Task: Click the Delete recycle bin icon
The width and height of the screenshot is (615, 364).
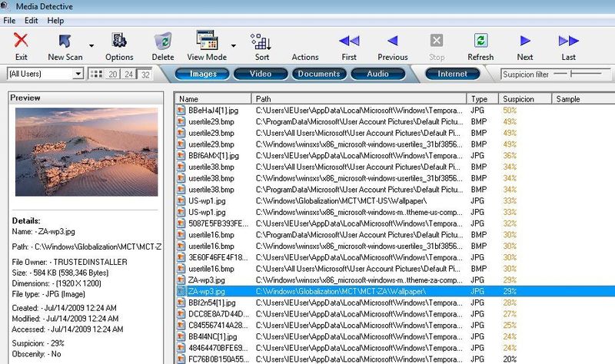Action: [x=162, y=45]
